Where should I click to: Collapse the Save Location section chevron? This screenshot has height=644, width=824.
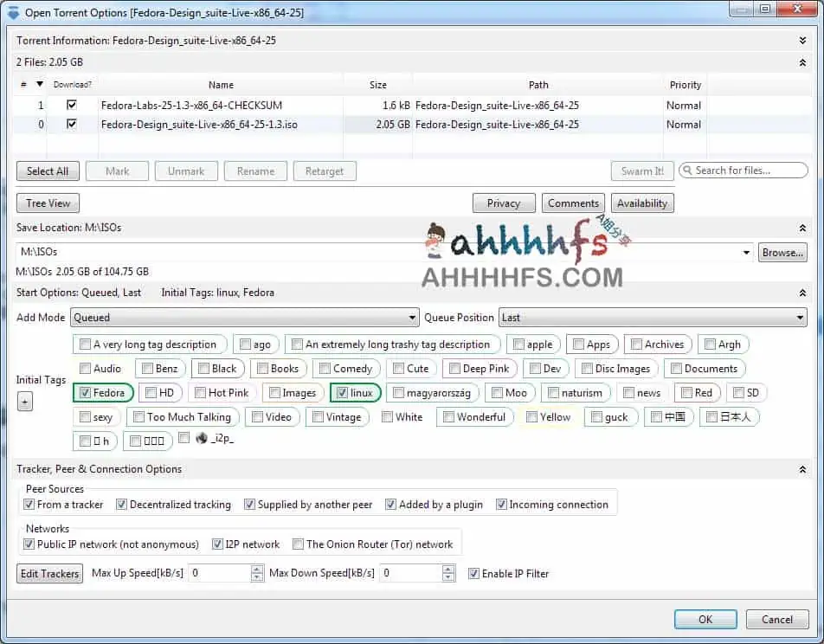802,229
